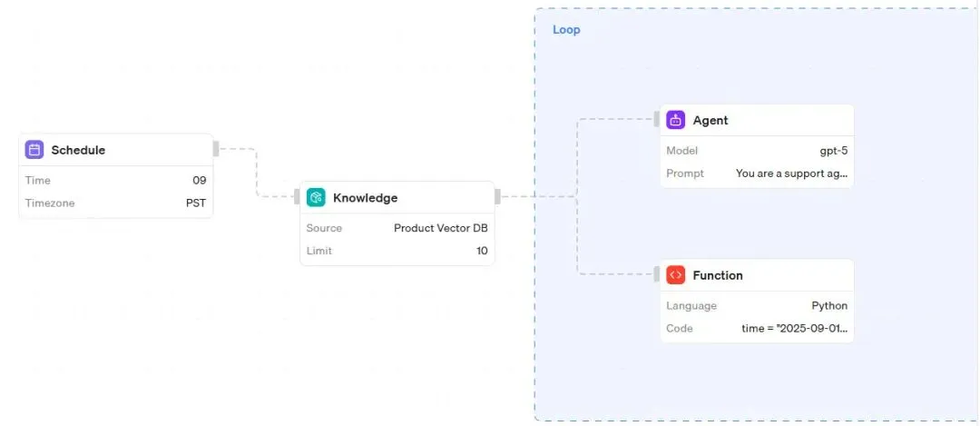The image size is (980, 426).
Task: Click the Agent Model value gpt-5
Action: click(833, 151)
